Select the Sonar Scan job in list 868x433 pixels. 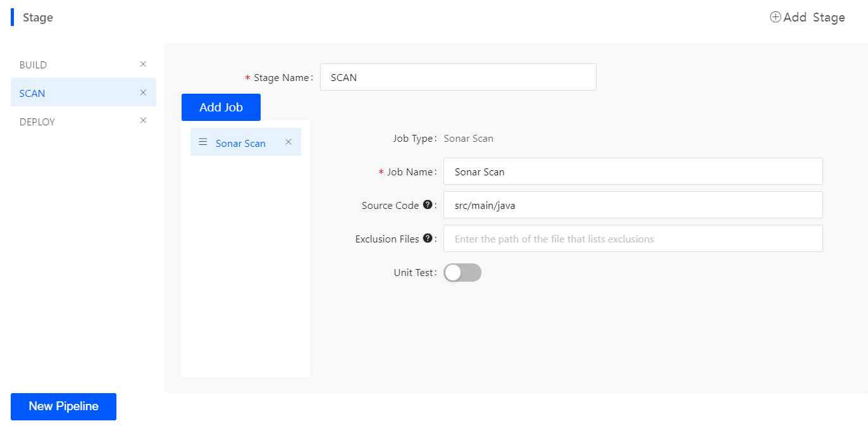[240, 144]
